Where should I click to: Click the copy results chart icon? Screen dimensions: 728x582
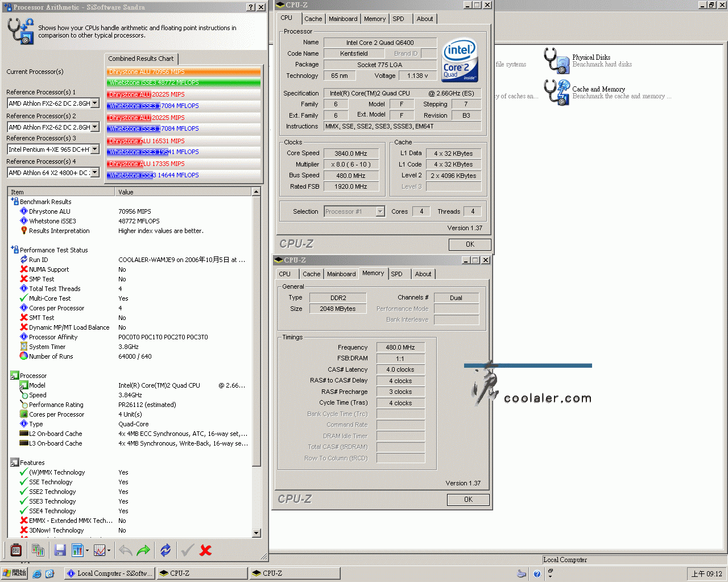coord(38,550)
